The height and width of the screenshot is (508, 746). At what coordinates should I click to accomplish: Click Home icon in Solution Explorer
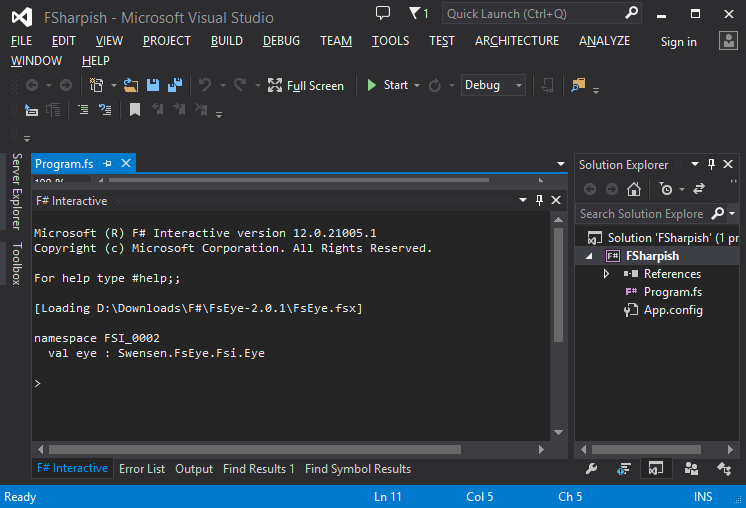[634, 189]
